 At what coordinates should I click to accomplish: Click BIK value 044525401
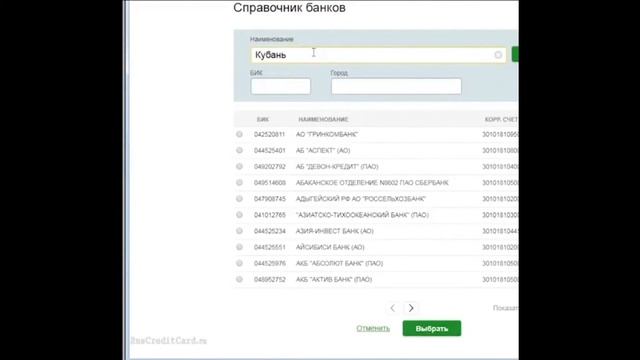click(269, 151)
